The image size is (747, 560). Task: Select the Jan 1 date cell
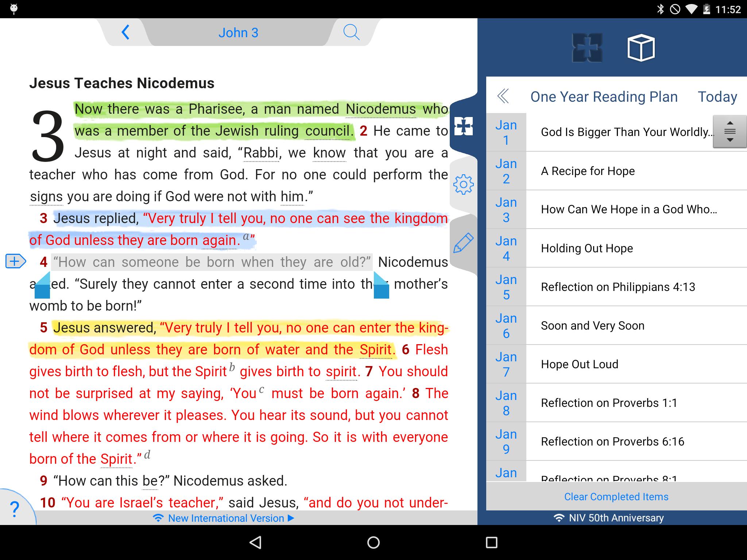506,132
